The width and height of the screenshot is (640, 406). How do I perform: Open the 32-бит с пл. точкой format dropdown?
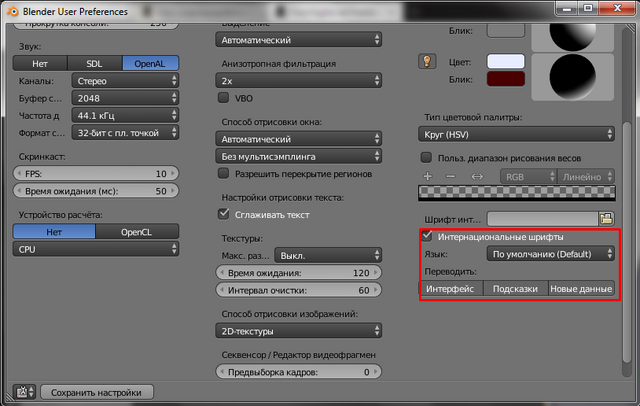(125, 133)
